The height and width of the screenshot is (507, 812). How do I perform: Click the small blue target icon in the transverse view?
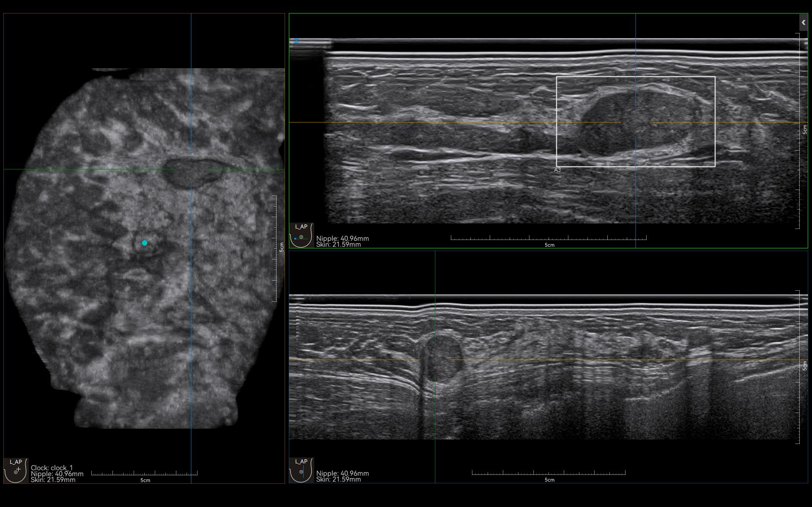point(296,41)
